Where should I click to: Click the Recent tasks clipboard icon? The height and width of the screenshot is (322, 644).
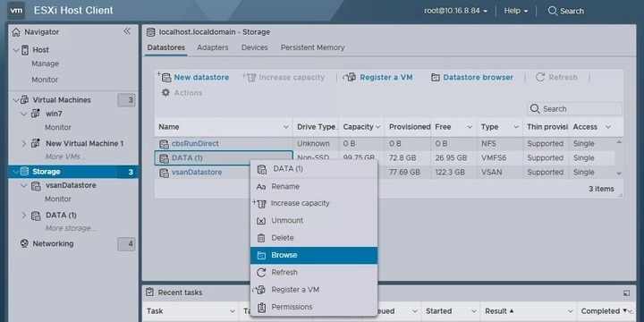point(150,292)
